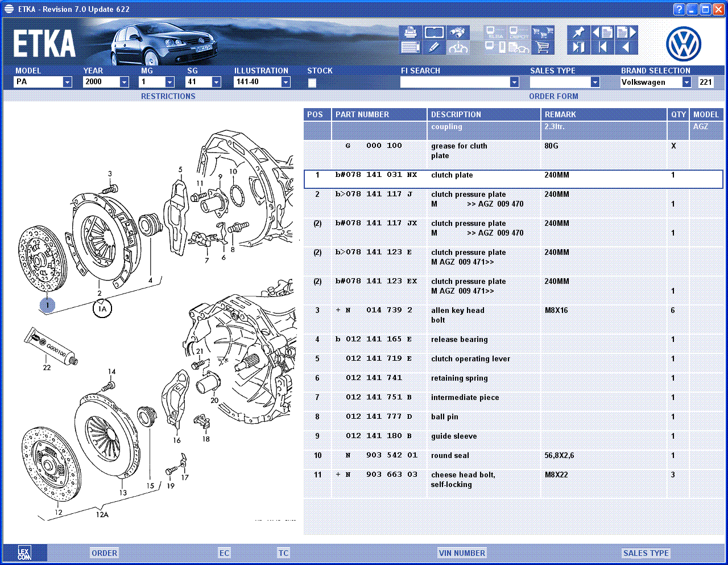Screen dimensions: 728x565
Task: Click the brand code field 221
Action: (706, 82)
